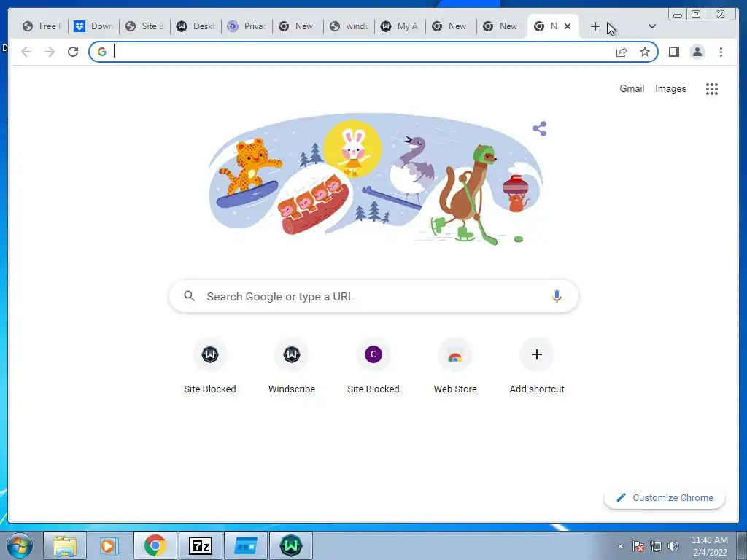Switch to the Dropbox Down tab
Image resolution: width=747 pixels, height=560 pixels.
[x=94, y=27]
